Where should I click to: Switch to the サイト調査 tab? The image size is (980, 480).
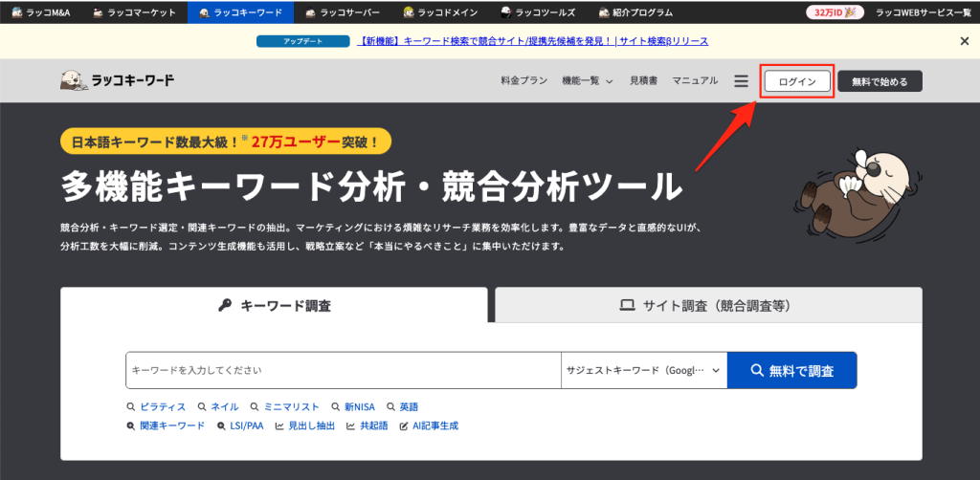708,306
